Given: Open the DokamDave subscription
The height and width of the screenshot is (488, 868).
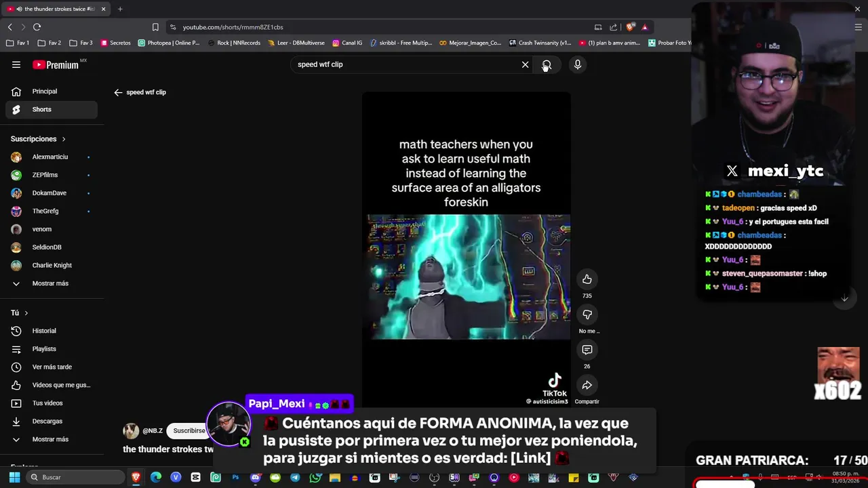Looking at the screenshot, I should pos(52,193).
